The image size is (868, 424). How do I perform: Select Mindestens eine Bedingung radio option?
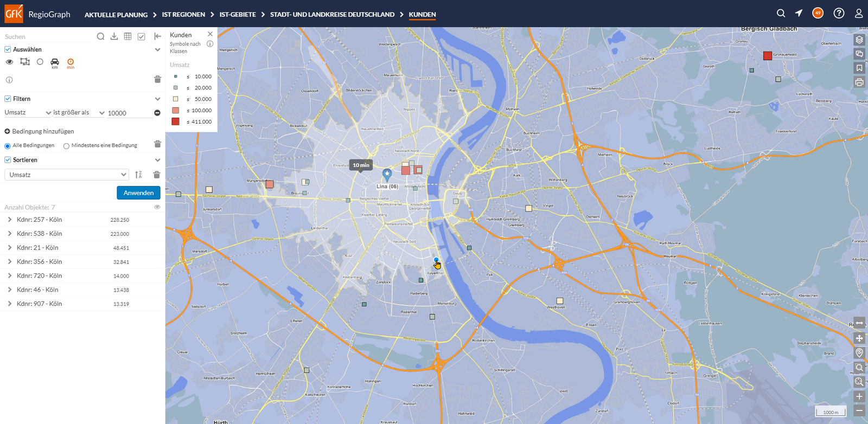pyautogui.click(x=66, y=146)
